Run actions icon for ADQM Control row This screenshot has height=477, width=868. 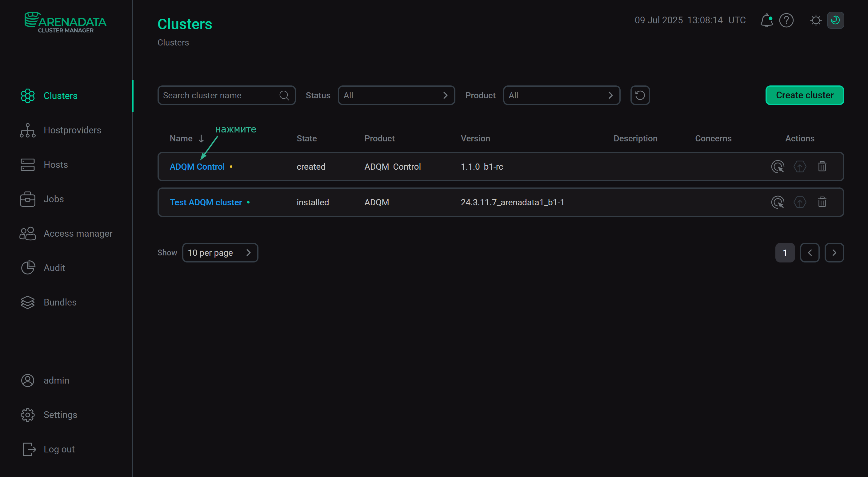pyautogui.click(x=777, y=167)
